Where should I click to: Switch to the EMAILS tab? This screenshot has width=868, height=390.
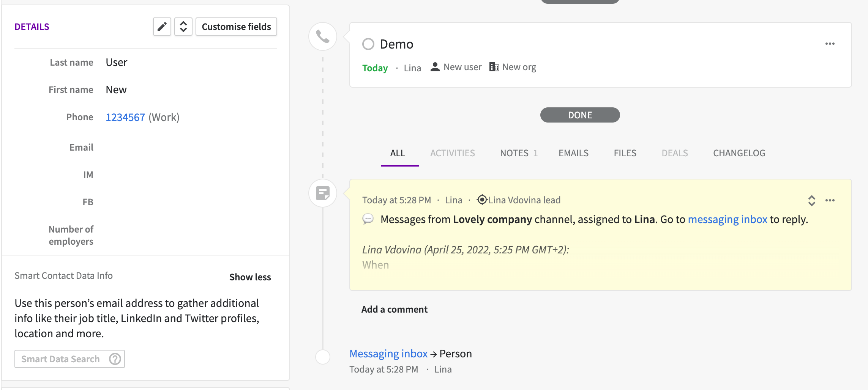(573, 153)
